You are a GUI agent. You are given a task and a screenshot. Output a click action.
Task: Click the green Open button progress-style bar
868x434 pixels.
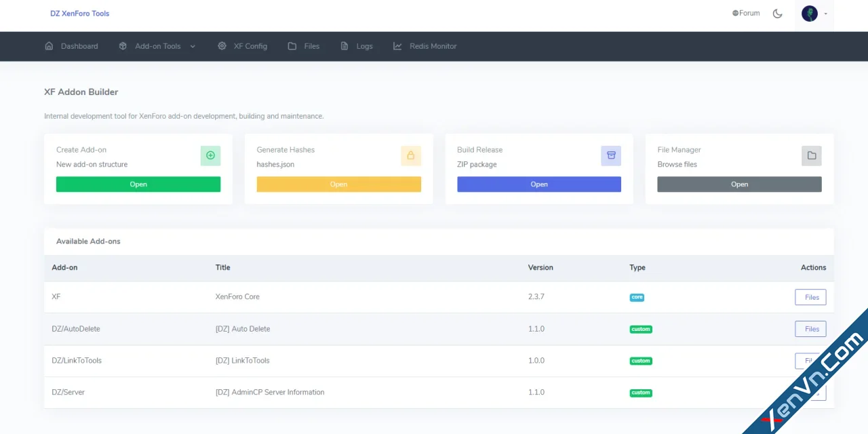point(138,184)
